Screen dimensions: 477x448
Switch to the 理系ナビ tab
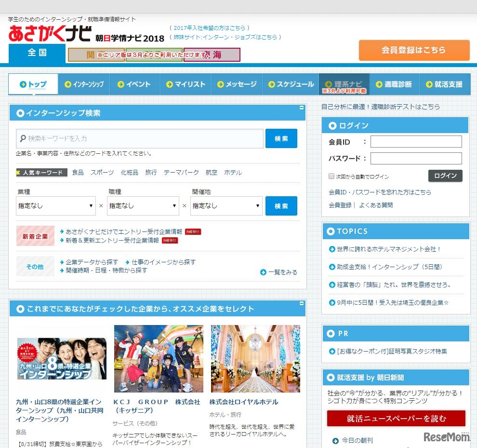click(x=344, y=83)
